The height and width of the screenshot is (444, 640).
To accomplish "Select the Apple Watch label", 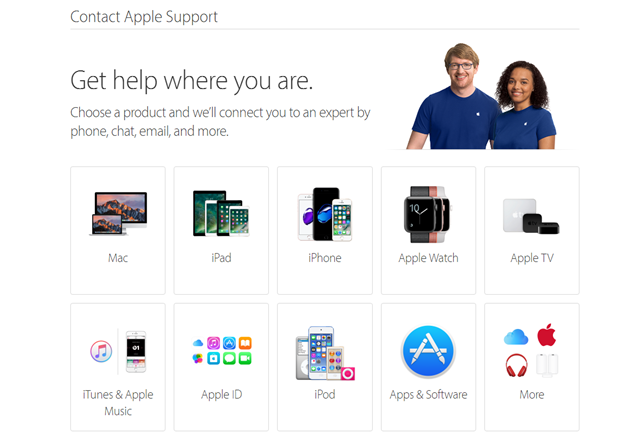I will (428, 258).
